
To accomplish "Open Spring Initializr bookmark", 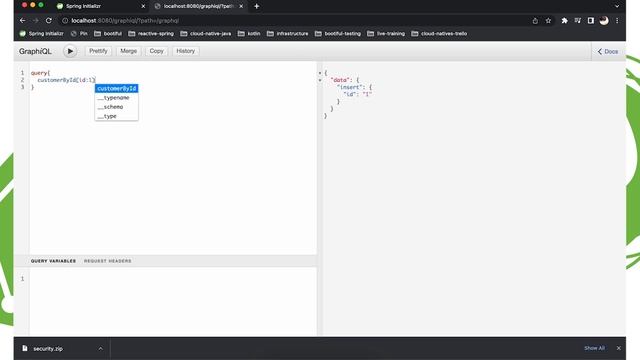I will pos(42,33).
